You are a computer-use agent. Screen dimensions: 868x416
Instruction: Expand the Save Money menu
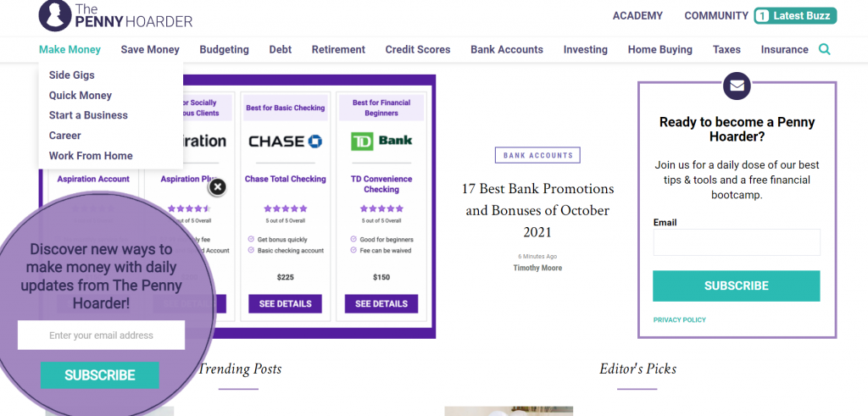tap(150, 49)
